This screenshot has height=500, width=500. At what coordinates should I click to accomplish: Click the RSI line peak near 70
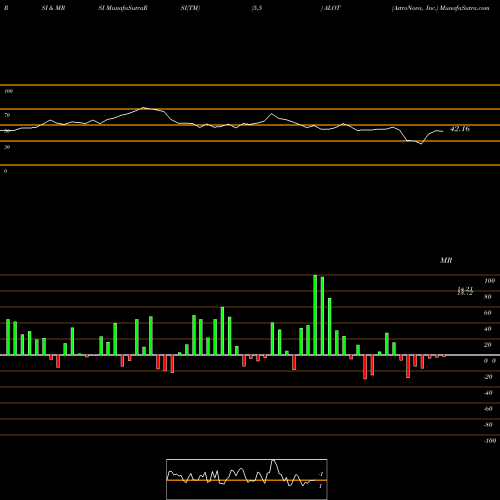[x=143, y=108]
